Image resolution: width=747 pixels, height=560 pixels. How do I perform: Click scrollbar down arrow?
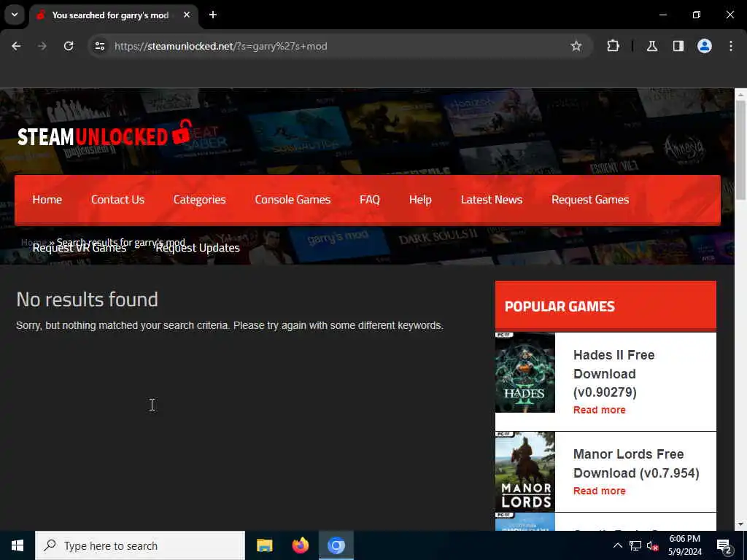pos(740,524)
